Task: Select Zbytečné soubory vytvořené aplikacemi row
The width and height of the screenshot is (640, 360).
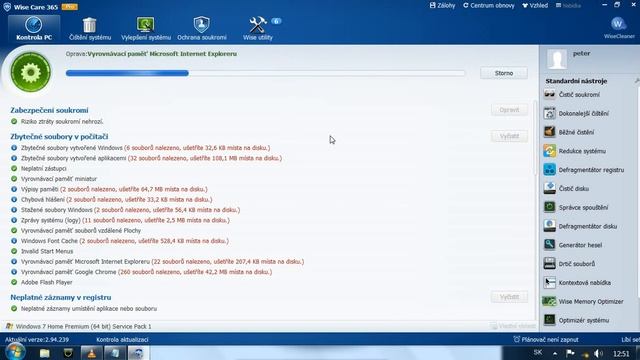Action: [147, 158]
